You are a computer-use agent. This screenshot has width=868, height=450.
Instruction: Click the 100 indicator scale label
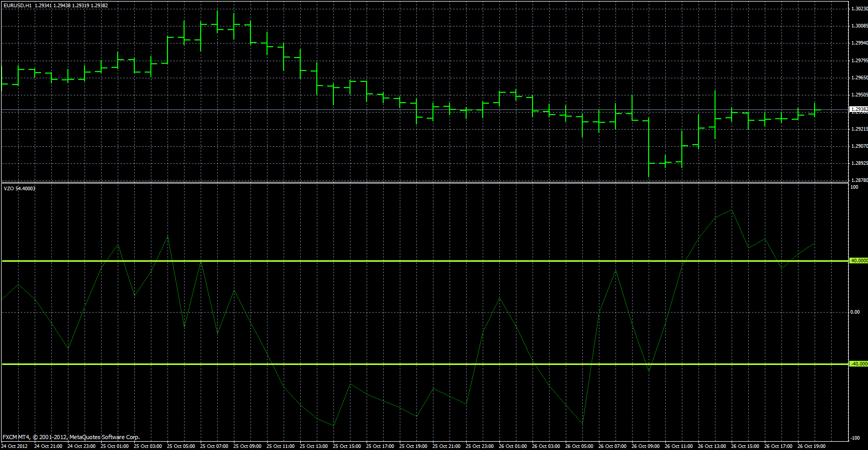(x=855, y=187)
